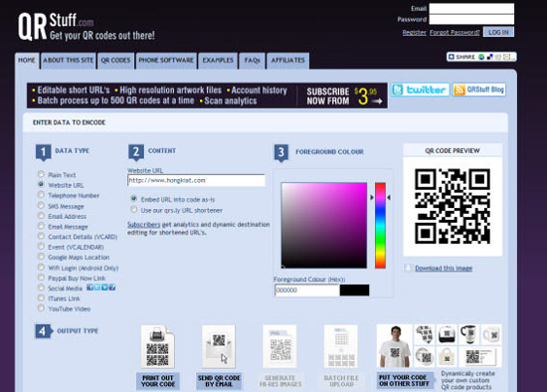Click the business card product thumbnail
547x392 pixels.
(480, 357)
